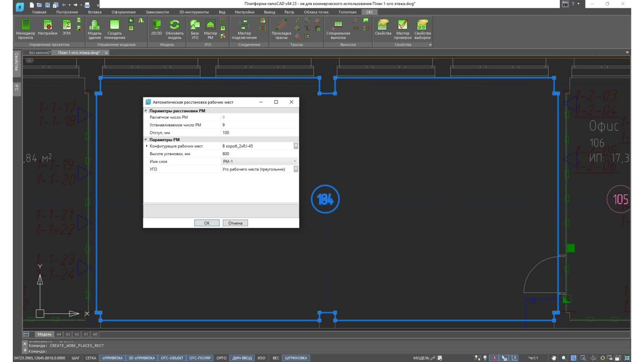Switch to the Главная ribbon tab
Screen dimensions: 644x362
(x=39, y=12)
